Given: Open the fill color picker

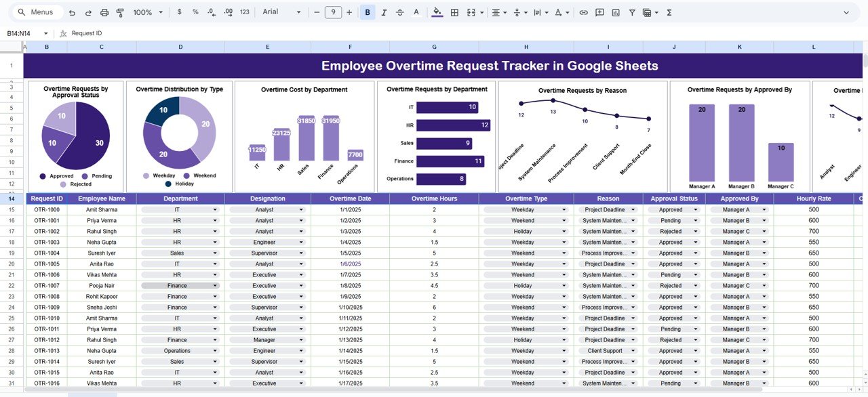Looking at the screenshot, I should pos(437,12).
